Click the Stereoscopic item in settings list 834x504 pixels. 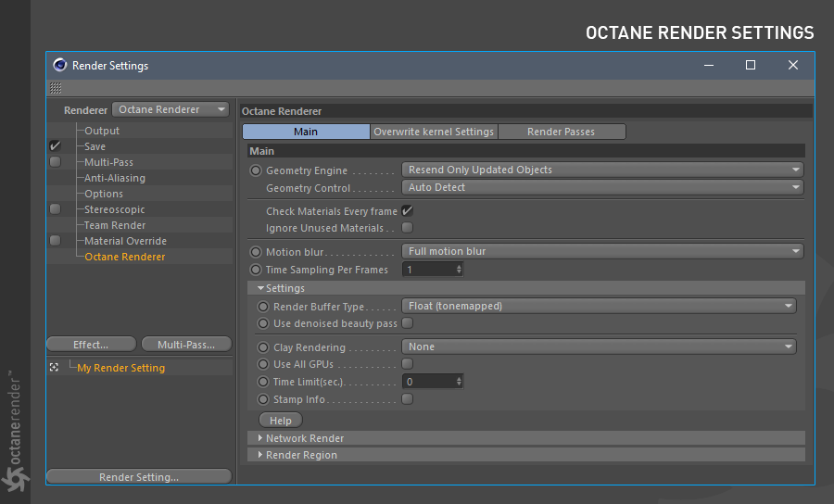(x=114, y=209)
